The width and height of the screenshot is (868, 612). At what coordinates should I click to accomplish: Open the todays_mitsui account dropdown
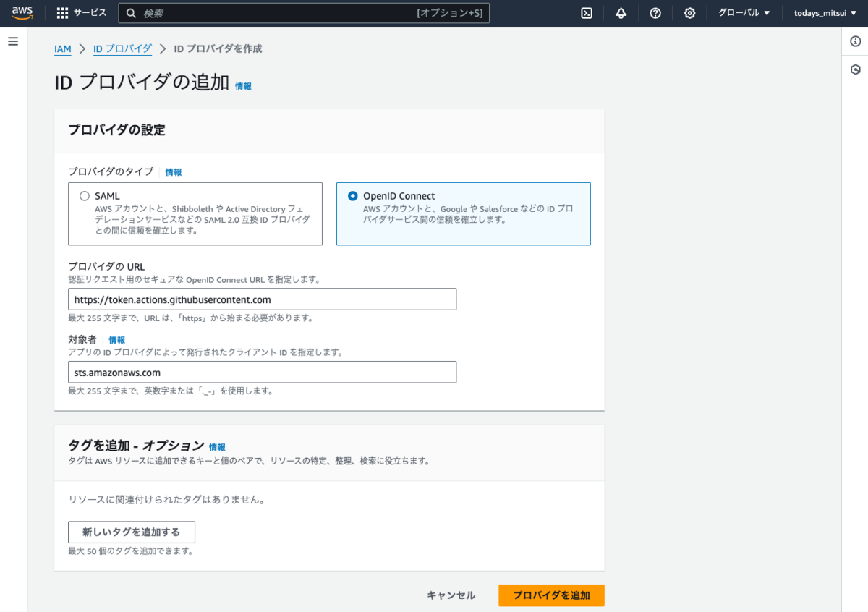point(825,13)
